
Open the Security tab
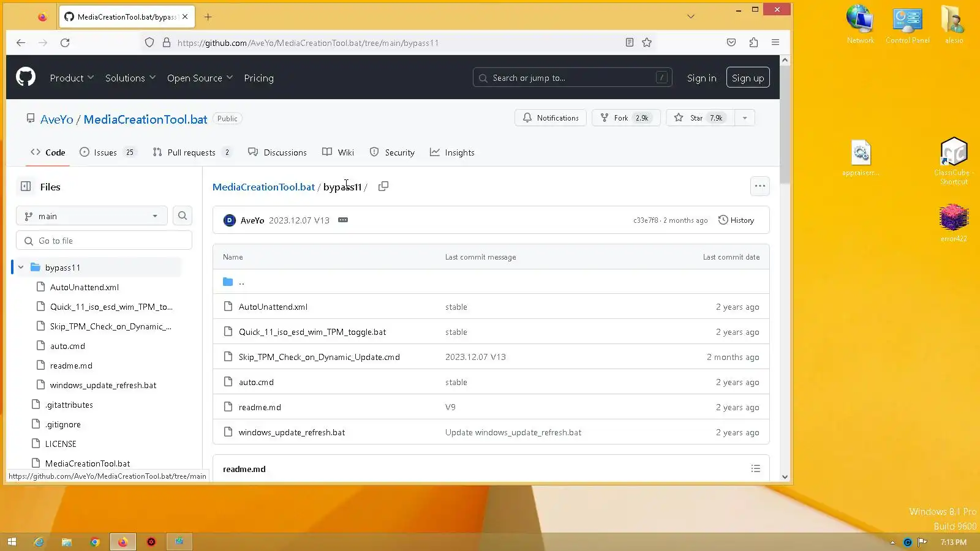click(x=392, y=152)
